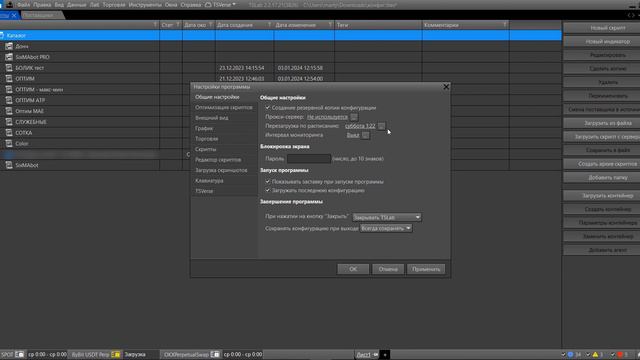Click the Добавить папку button
The height and width of the screenshot is (360, 640).
(602, 178)
